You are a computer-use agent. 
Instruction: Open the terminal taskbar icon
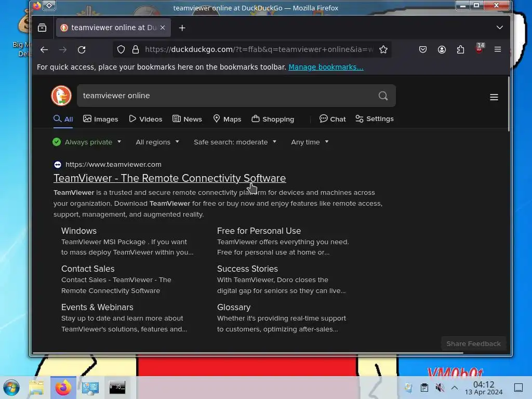pos(117,388)
